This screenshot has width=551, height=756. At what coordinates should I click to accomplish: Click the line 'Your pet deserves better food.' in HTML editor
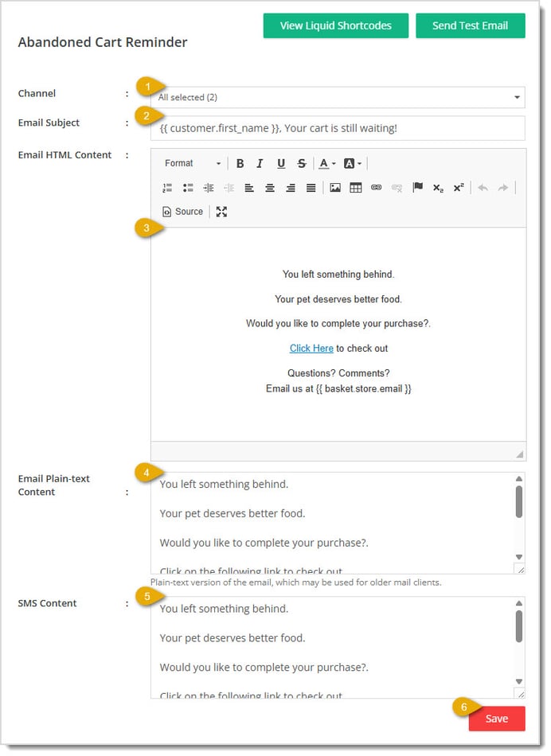coord(338,299)
